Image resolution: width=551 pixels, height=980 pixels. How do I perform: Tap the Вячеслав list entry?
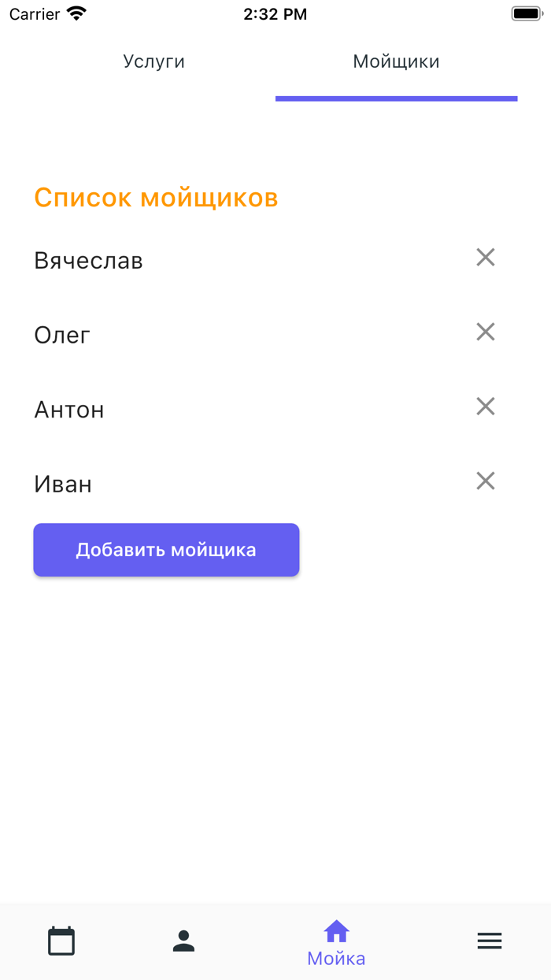click(88, 260)
